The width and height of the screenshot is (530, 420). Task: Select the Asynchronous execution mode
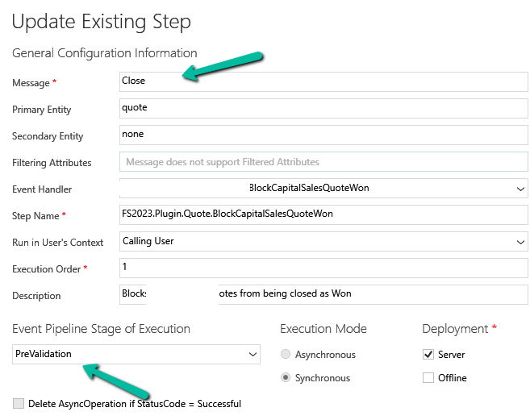286,355
